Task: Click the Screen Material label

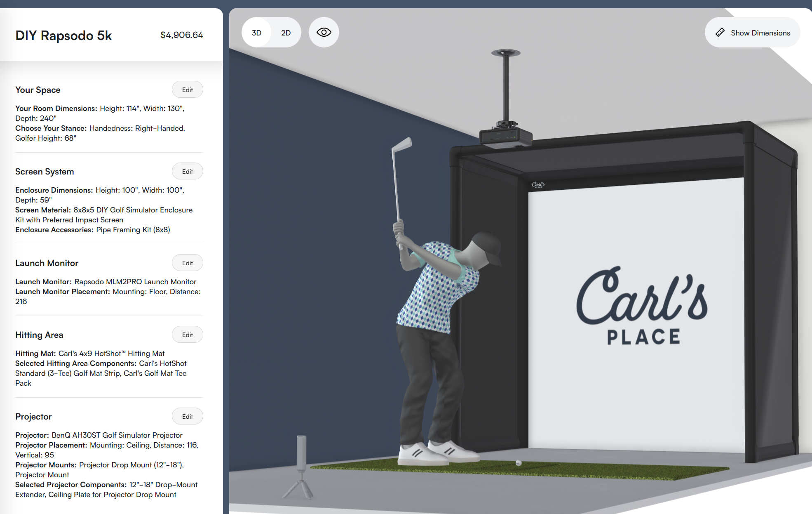Action: click(x=43, y=210)
